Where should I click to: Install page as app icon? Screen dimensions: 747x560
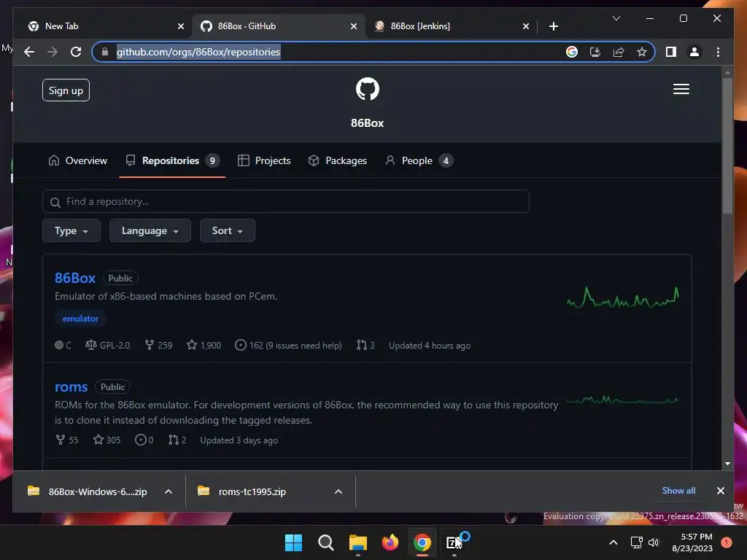[x=595, y=52]
